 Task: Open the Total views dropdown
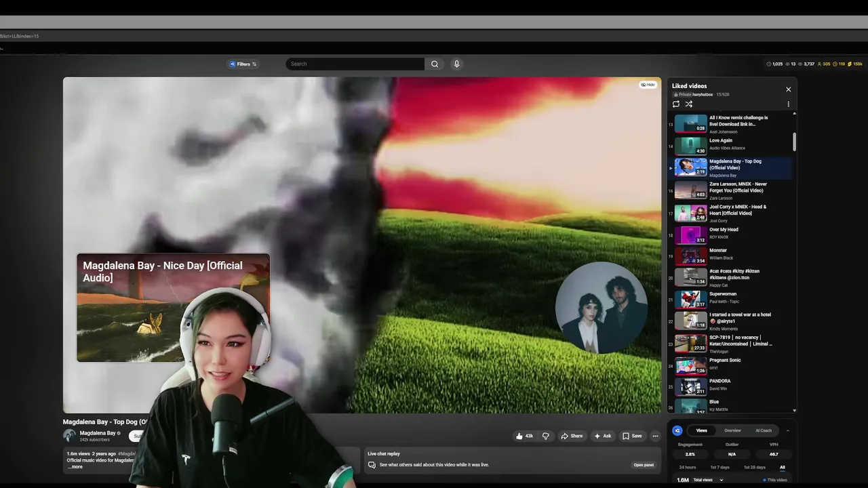coord(707,480)
